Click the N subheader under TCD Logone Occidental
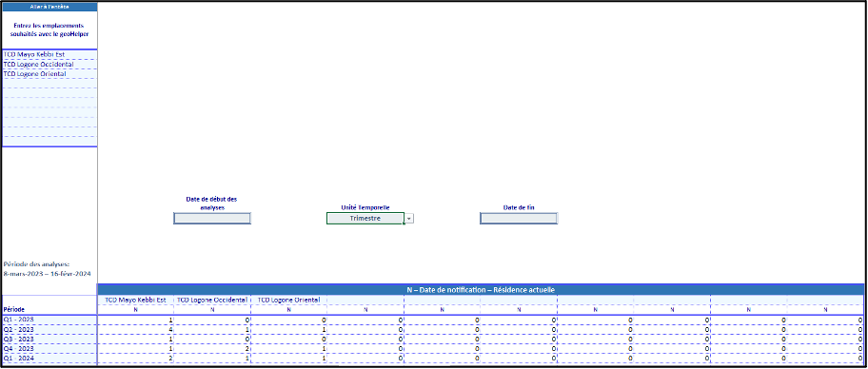This screenshot has width=868, height=369. 212,310
